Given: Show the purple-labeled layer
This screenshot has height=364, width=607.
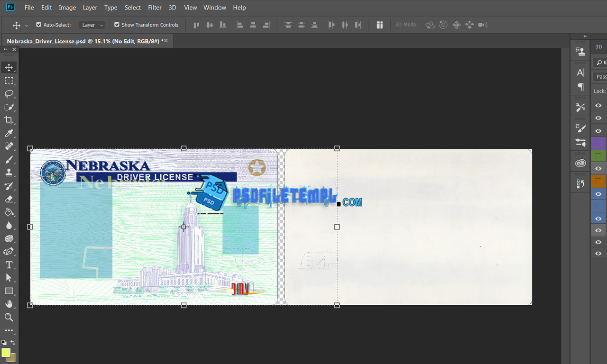Looking at the screenshot, I should point(598,143).
